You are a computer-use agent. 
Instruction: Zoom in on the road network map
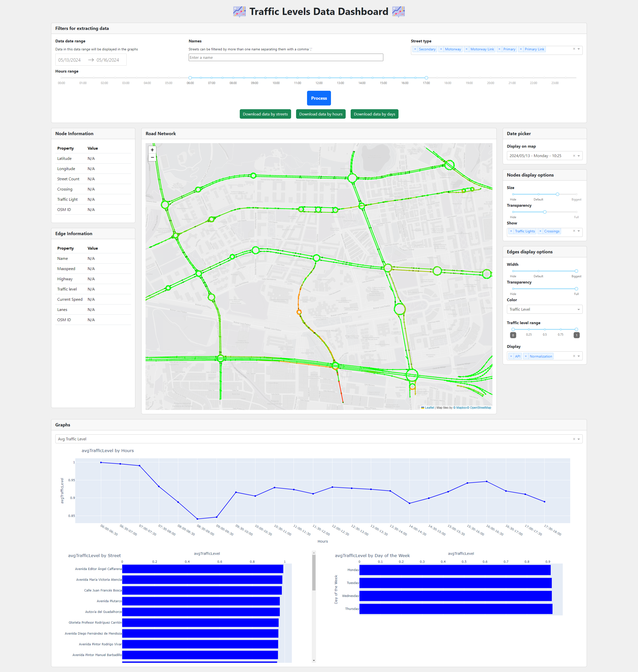152,150
